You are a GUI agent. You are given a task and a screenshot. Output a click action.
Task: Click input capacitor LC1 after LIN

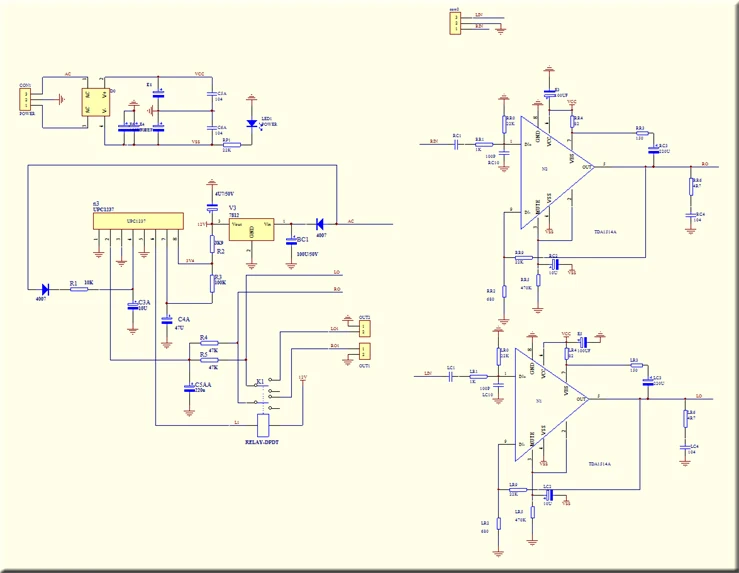point(451,377)
